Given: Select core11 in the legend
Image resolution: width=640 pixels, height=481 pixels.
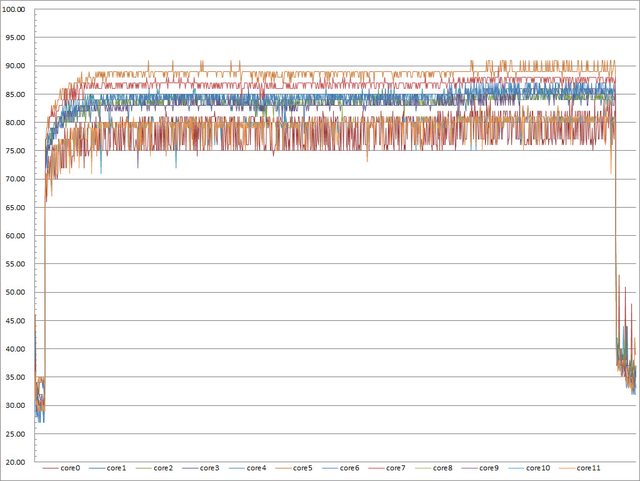Looking at the screenshot, I should (588, 468).
